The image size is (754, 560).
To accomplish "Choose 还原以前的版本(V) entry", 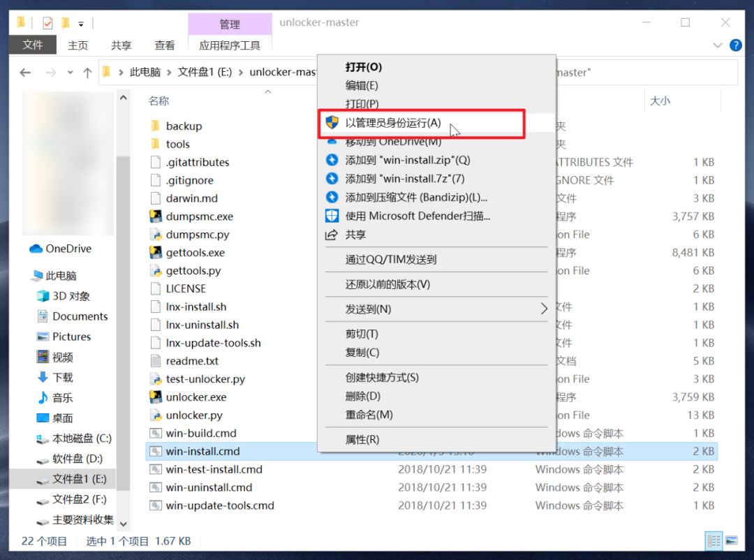I will pos(387,284).
